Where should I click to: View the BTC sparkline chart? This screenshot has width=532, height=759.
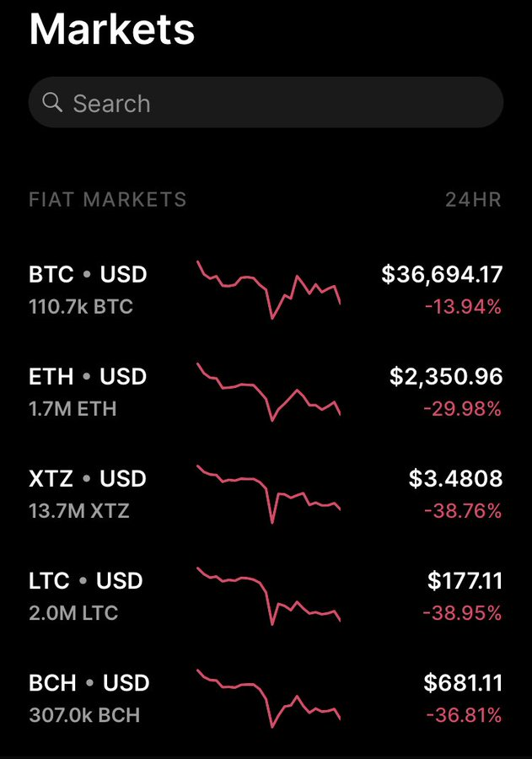coord(269,289)
